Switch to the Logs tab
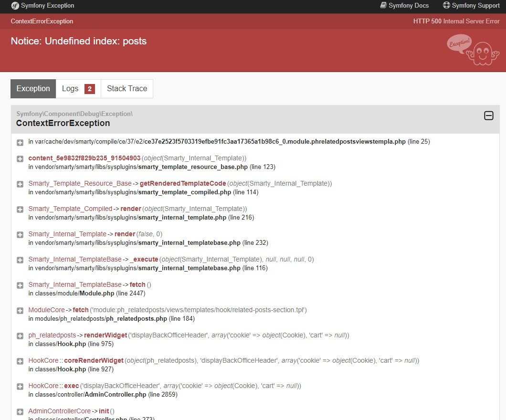This screenshot has height=420, width=506. pyautogui.click(x=78, y=89)
